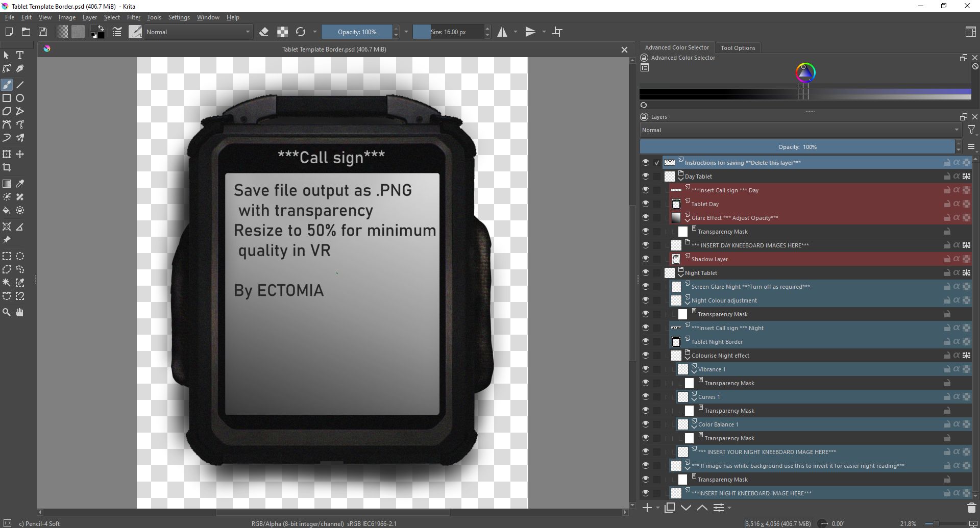Image resolution: width=980 pixels, height=528 pixels.
Task: Toggle eraser mode in toolbar
Action: point(264,32)
